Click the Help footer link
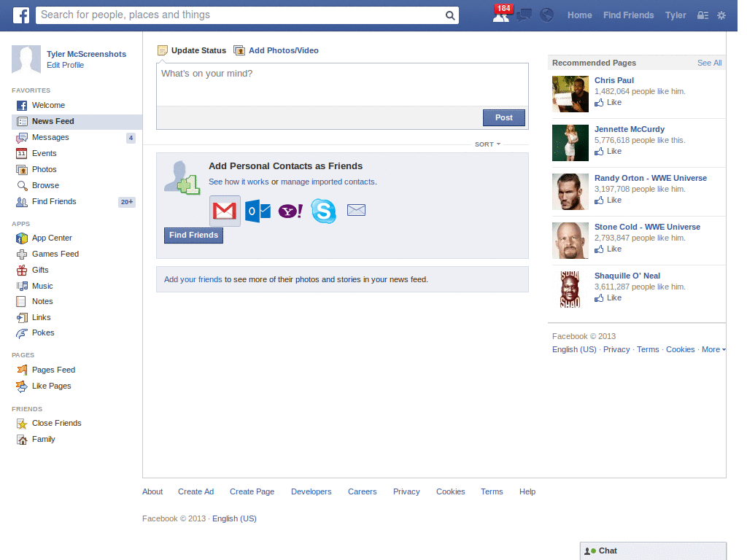The image size is (747, 560). click(x=527, y=492)
